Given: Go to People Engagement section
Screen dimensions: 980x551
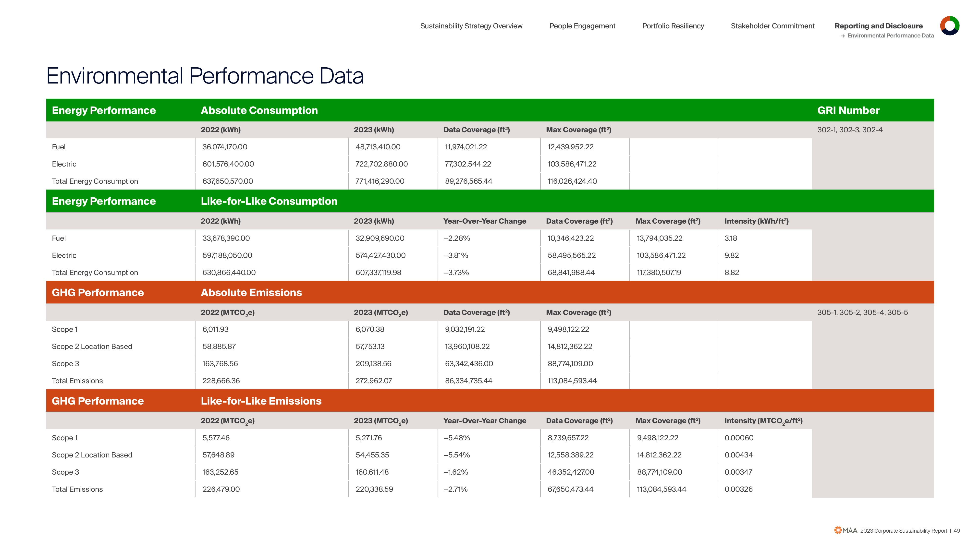Looking at the screenshot, I should point(582,26).
